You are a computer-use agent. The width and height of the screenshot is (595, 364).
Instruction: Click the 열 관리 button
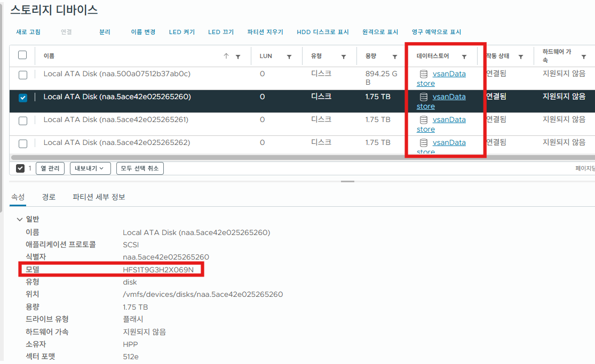50,168
